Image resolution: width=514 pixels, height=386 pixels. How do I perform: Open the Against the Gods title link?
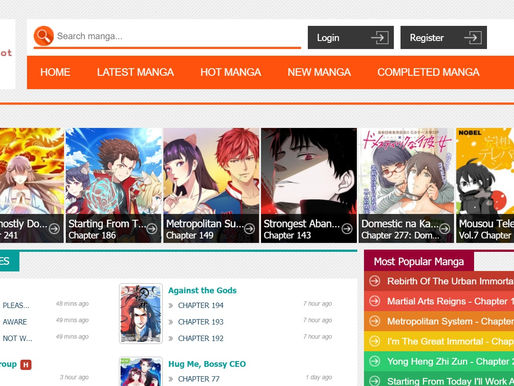click(202, 290)
